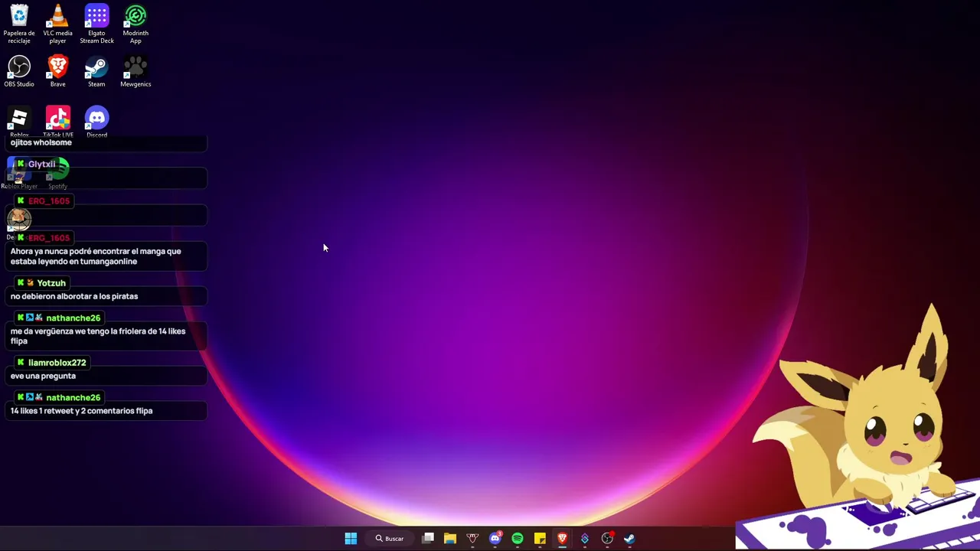Click the Brave desktop shortcut

point(57,71)
